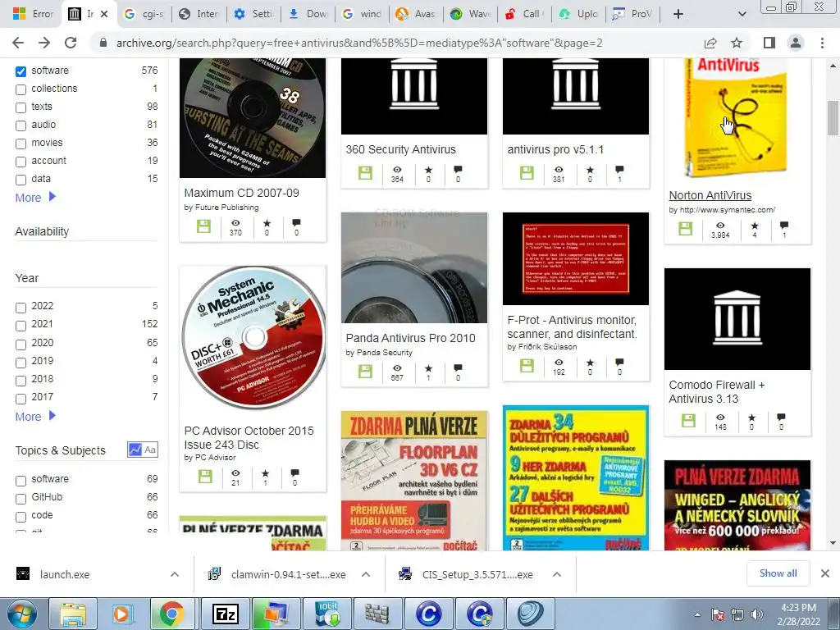Viewport: 840px width, 630px height.
Task: Click the comment icon under Comodo Firewall + Antivirus
Action: 781,417
